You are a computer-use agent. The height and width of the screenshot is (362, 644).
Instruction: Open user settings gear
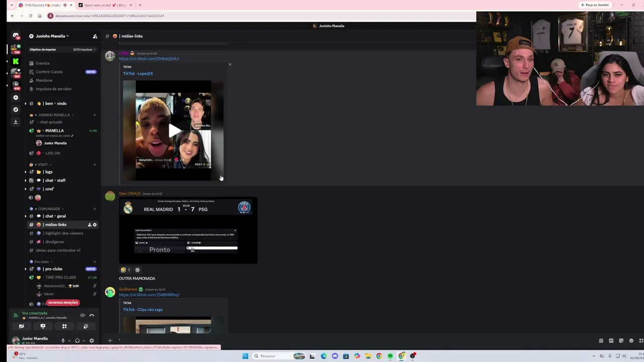pos(92,340)
